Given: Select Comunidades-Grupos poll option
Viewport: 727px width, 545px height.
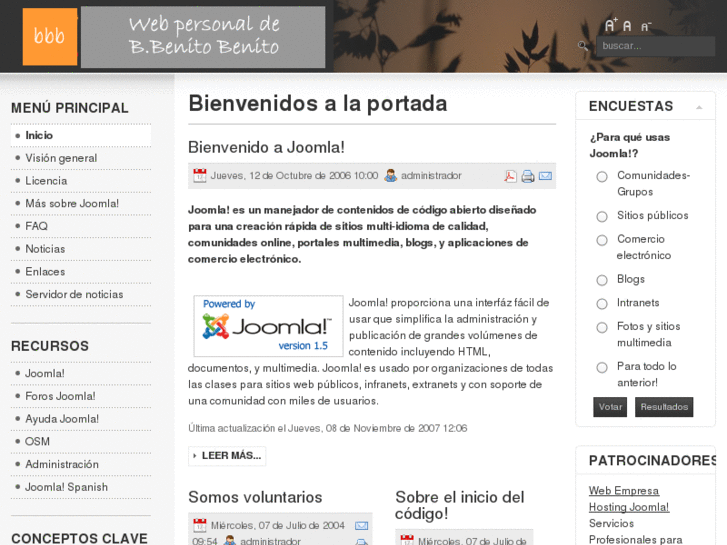Looking at the screenshot, I should pyautogui.click(x=602, y=177).
